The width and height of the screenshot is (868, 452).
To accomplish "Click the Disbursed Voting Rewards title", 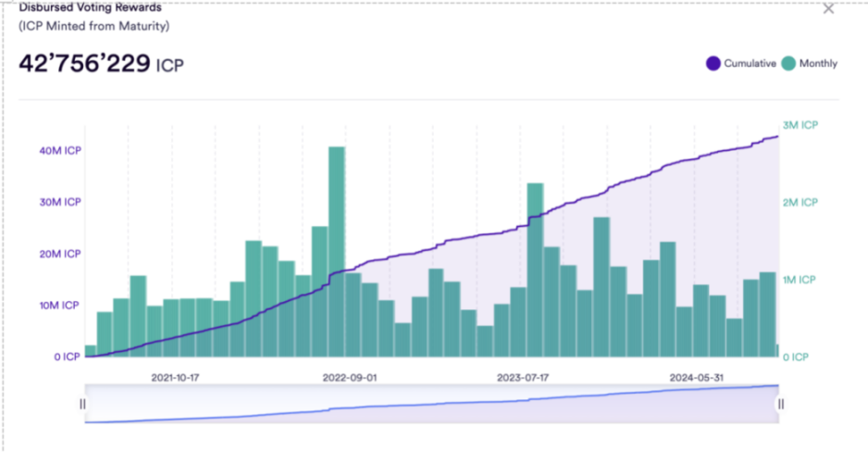I will (90, 7).
